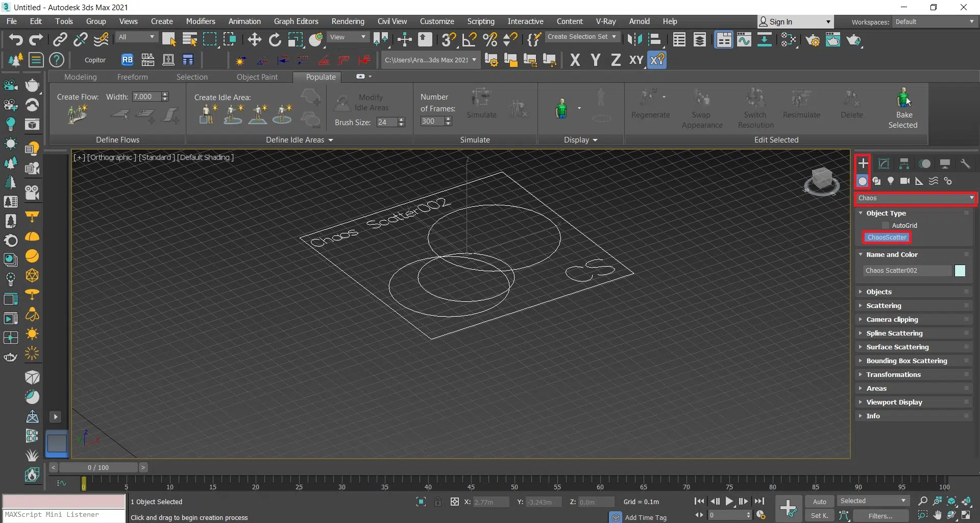The height and width of the screenshot is (523, 980).
Task: Enable the AutoGrid checkbox
Action: (886, 225)
